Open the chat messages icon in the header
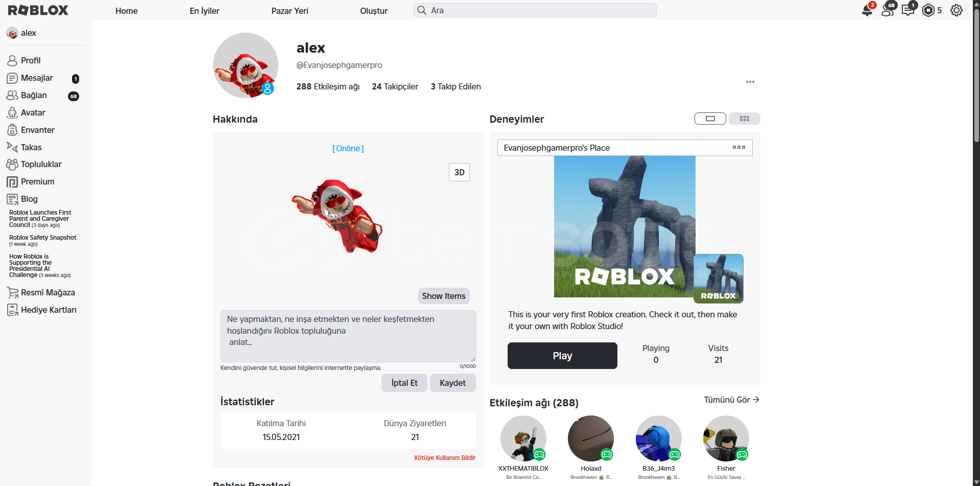This screenshot has height=486, width=980. click(908, 10)
